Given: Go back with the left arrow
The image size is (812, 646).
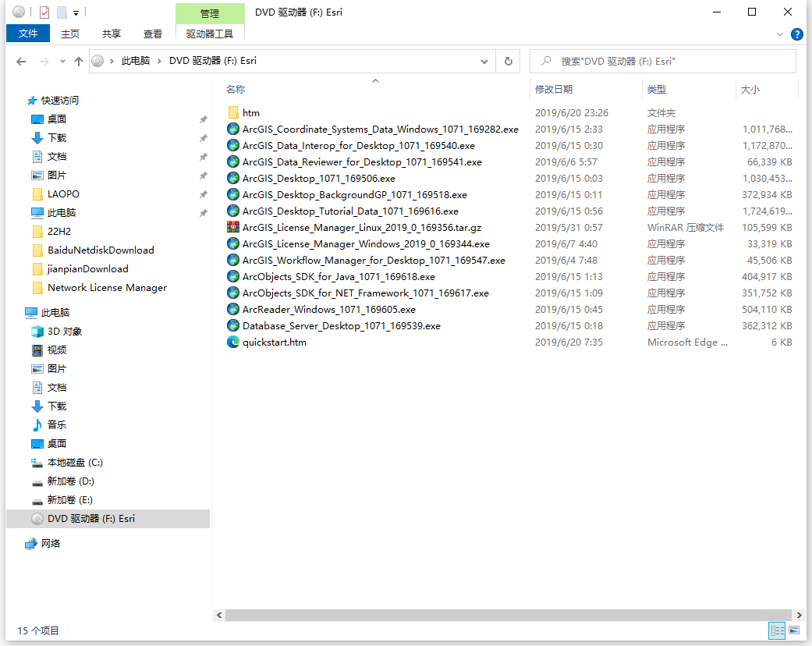Looking at the screenshot, I should click(21, 62).
